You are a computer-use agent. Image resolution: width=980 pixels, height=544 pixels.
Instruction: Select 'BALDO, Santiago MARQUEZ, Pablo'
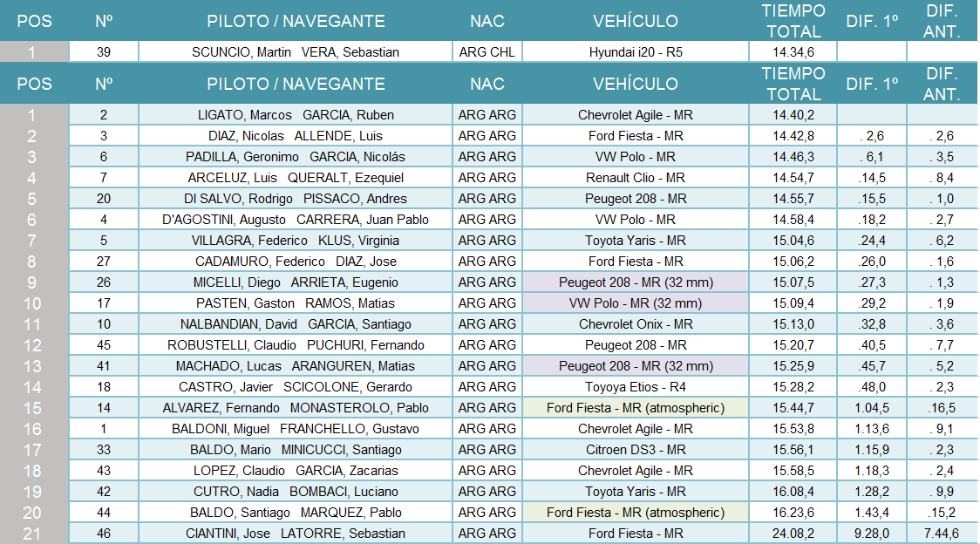tap(295, 513)
